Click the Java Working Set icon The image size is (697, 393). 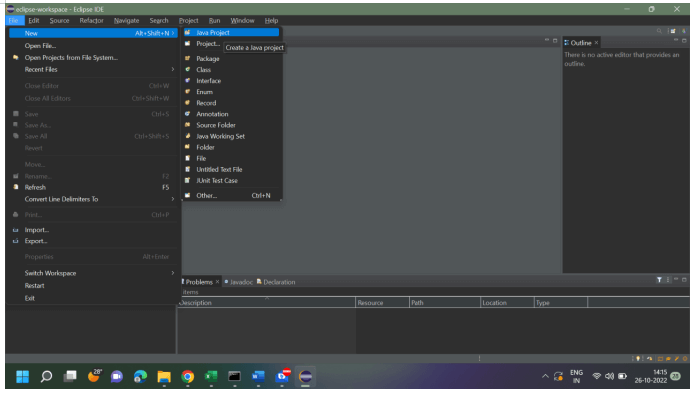click(x=188, y=136)
